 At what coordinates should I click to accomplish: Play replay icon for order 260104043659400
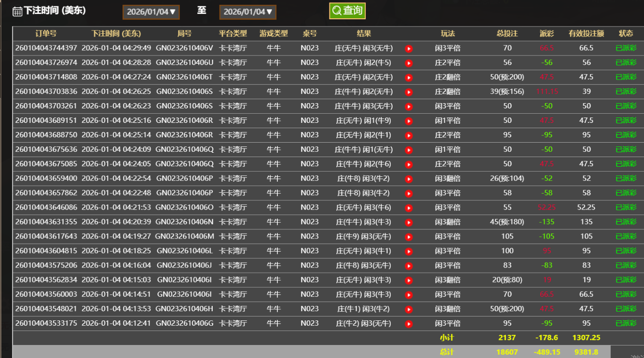(x=409, y=179)
